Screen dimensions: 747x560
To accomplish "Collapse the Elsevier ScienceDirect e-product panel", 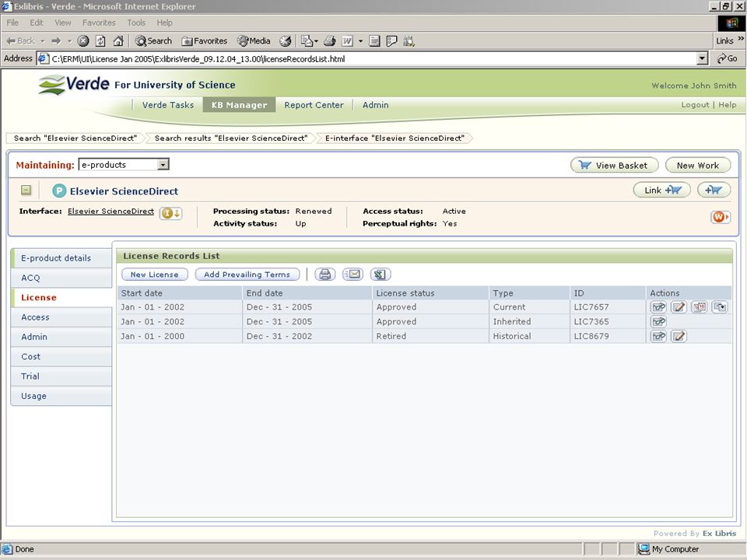I will coord(26,190).
